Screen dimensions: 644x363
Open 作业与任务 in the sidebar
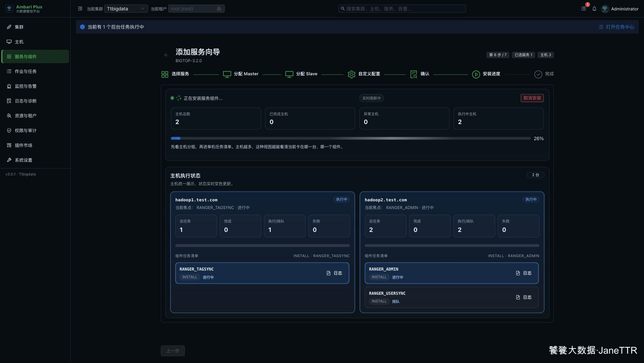[35, 71]
